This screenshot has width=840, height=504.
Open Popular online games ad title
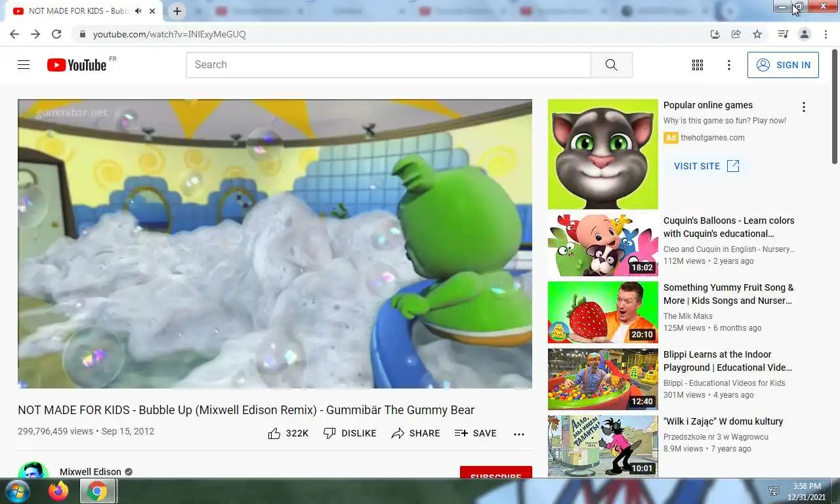click(x=708, y=105)
